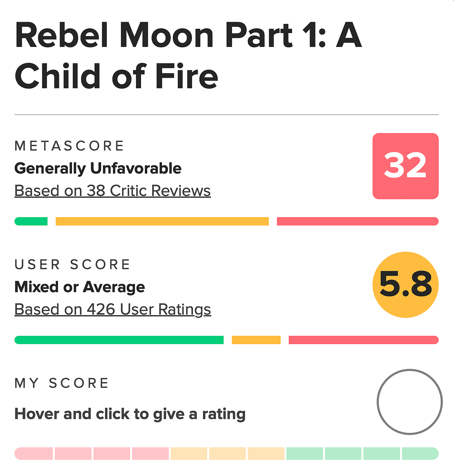Click the yellow User Score circle showing 5.8
The image size is (454, 476).
point(405,286)
